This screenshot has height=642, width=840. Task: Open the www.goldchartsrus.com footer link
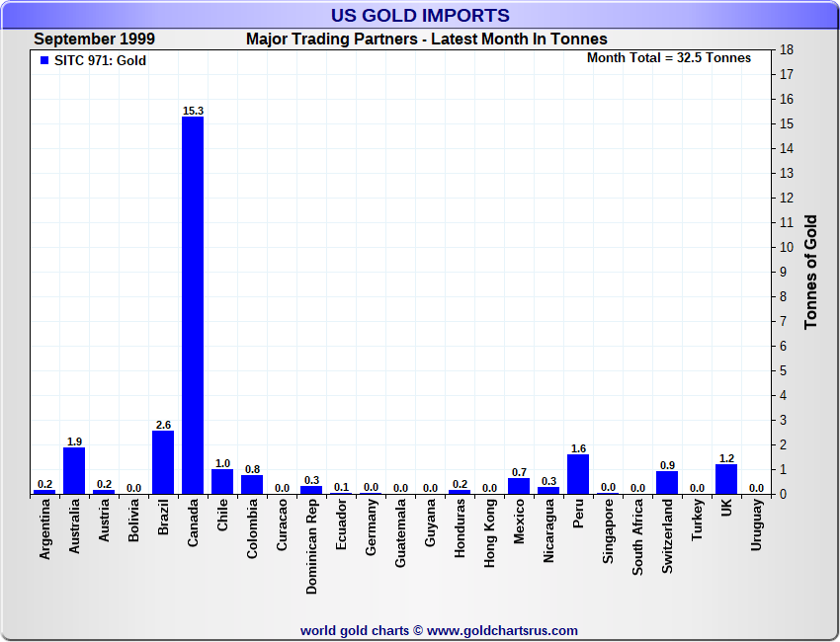[502, 630]
